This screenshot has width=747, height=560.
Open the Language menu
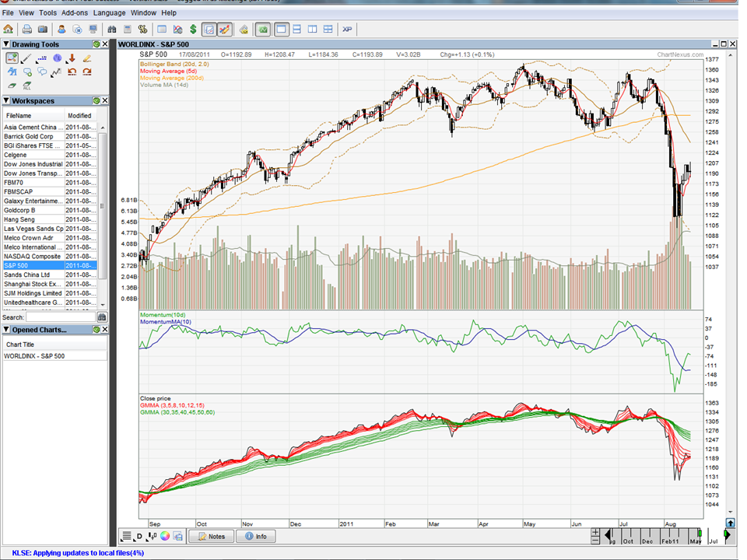click(109, 12)
